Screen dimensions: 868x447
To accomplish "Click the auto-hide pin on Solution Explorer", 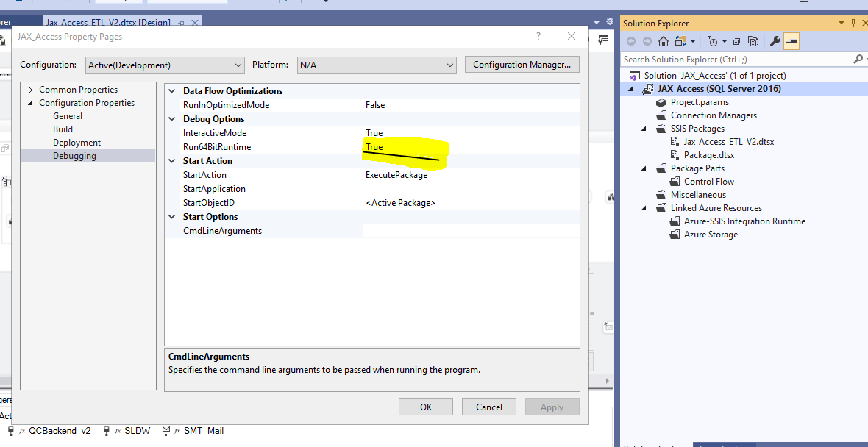I will (x=853, y=23).
